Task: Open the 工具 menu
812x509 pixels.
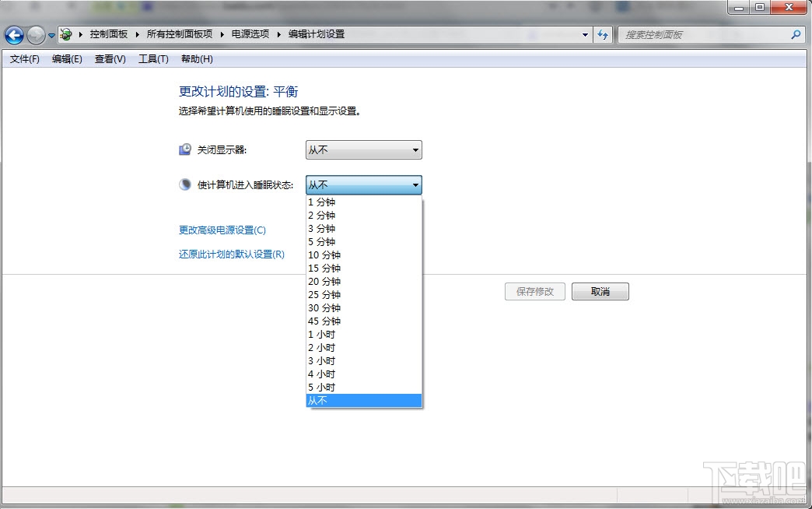Action: 152,58
